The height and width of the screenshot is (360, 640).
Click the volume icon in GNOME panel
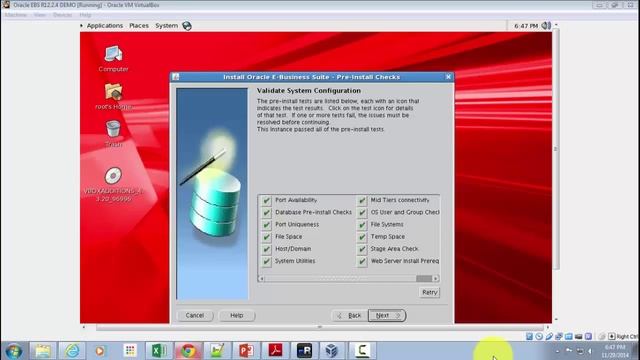[x=546, y=26]
